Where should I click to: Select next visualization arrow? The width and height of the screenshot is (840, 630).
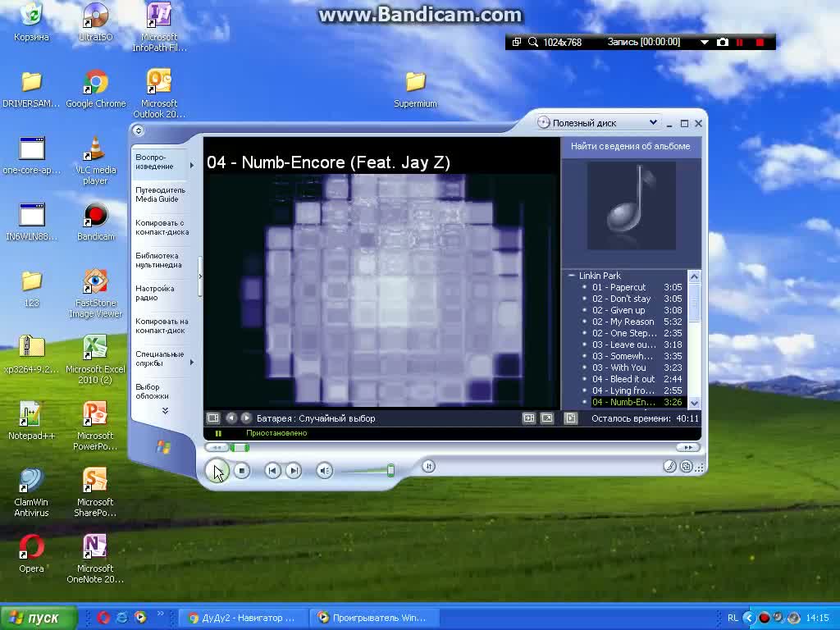[x=246, y=418]
